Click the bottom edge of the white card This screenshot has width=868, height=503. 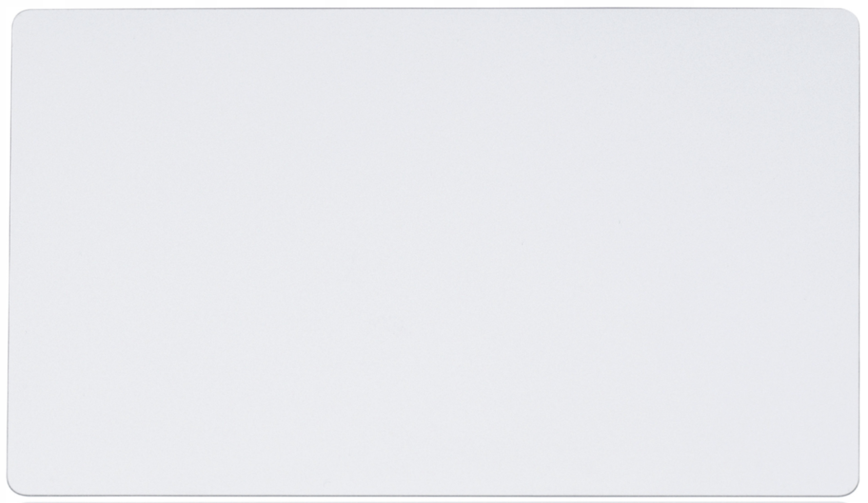[434, 496]
